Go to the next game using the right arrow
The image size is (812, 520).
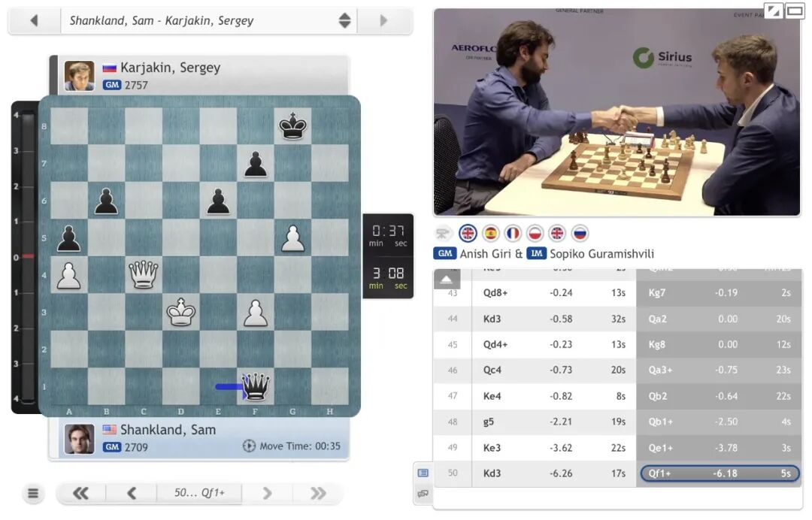383,21
